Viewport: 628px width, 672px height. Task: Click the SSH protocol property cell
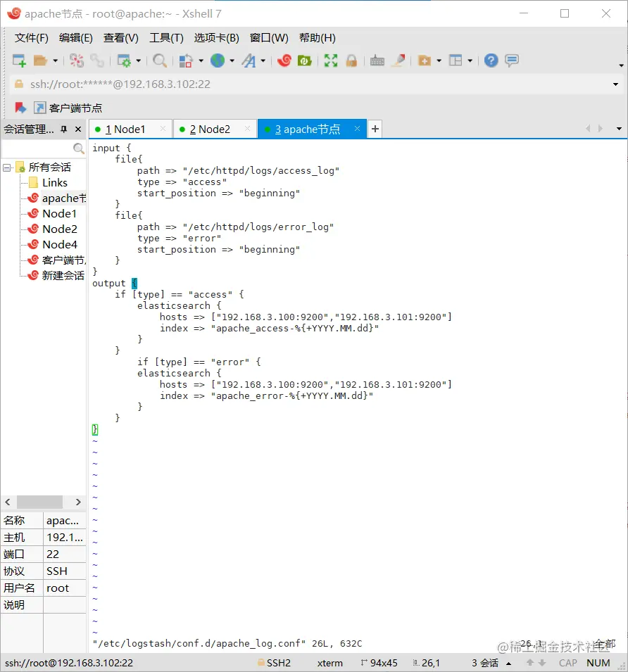point(65,571)
